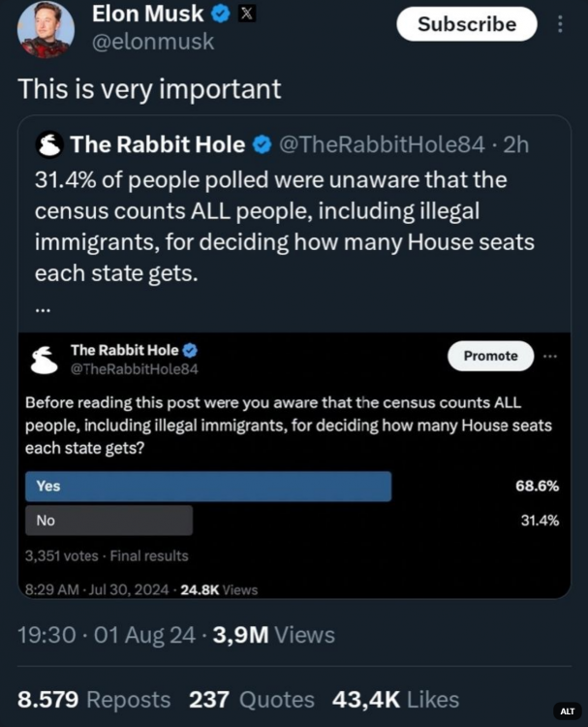
Task: Open the 8.579 Reposts list
Action: [x=94, y=699]
